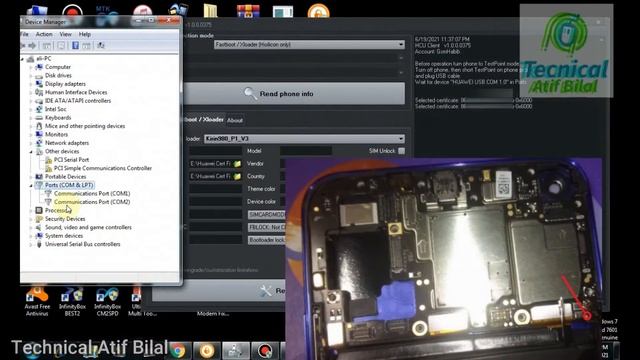
Task: Select the Keyboards category icon
Action: coord(39,118)
